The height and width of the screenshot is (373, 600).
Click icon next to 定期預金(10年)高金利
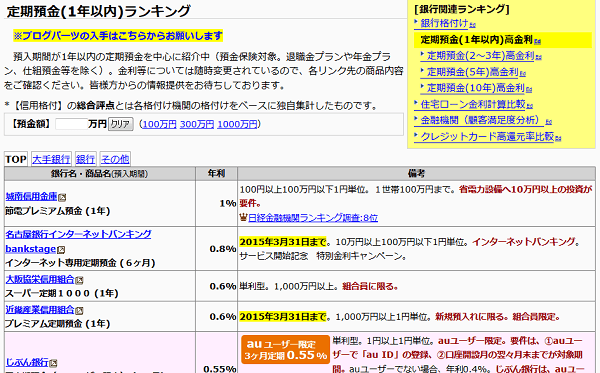(529, 90)
